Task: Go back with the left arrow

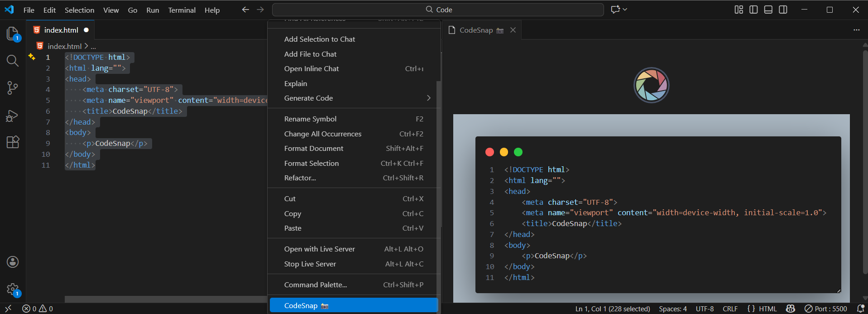Action: point(245,10)
